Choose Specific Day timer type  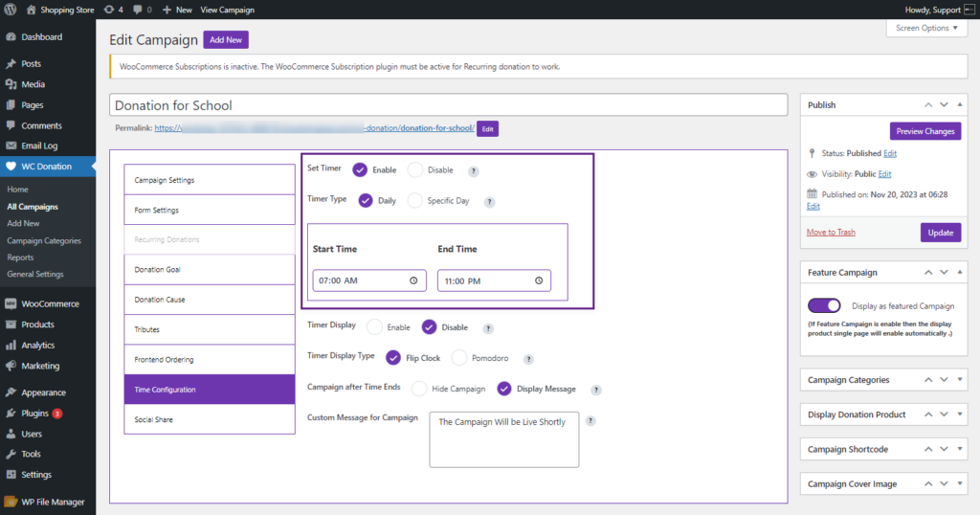click(x=415, y=201)
